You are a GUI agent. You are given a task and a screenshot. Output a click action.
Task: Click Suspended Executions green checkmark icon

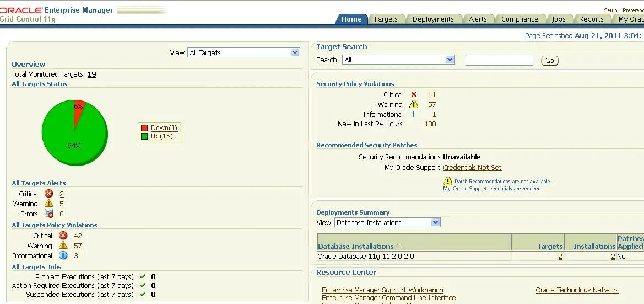coord(143,294)
